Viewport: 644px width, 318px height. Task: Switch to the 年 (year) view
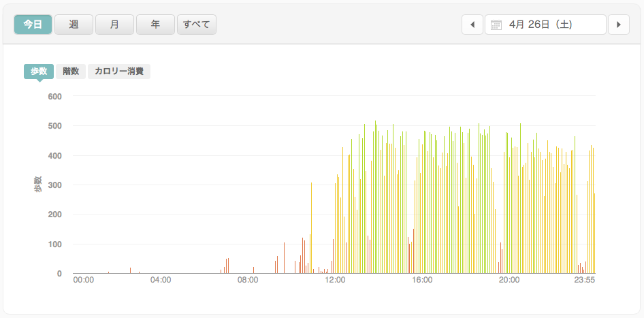(155, 25)
